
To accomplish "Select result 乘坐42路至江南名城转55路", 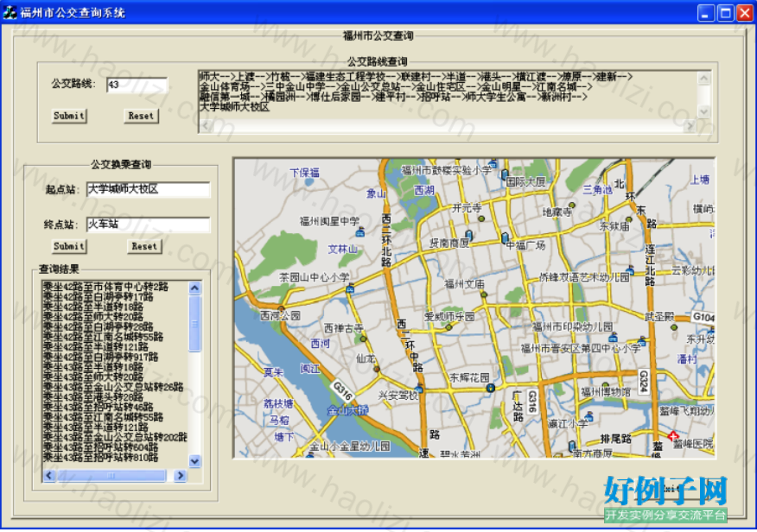I will pos(104,337).
